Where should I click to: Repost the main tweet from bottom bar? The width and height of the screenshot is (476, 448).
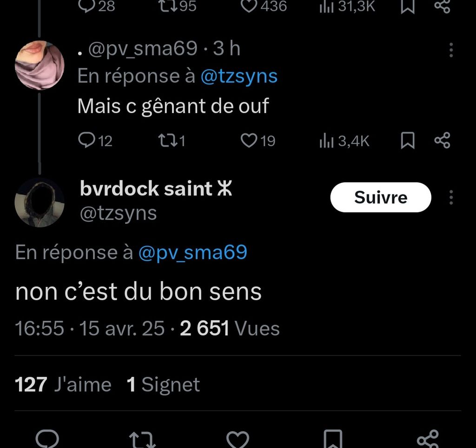142,439
